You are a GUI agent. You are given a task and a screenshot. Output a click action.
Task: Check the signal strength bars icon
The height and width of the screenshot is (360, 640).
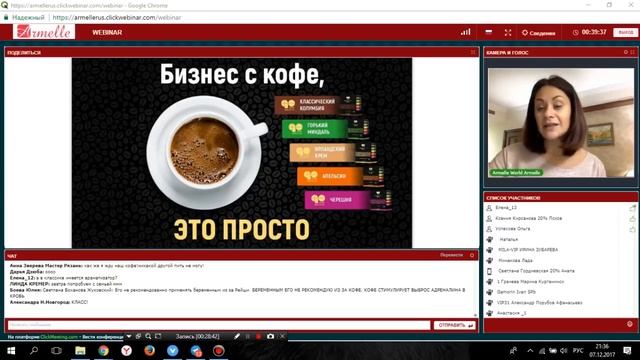point(466,32)
